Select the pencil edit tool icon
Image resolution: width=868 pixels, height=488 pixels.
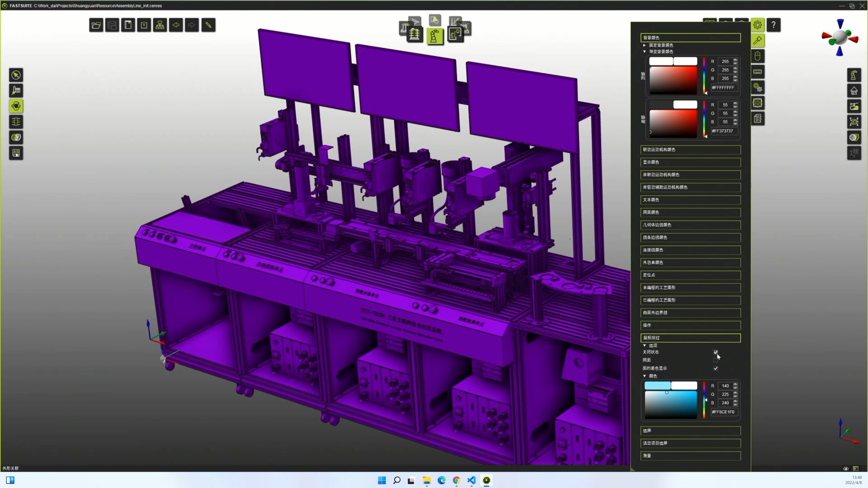(208, 25)
